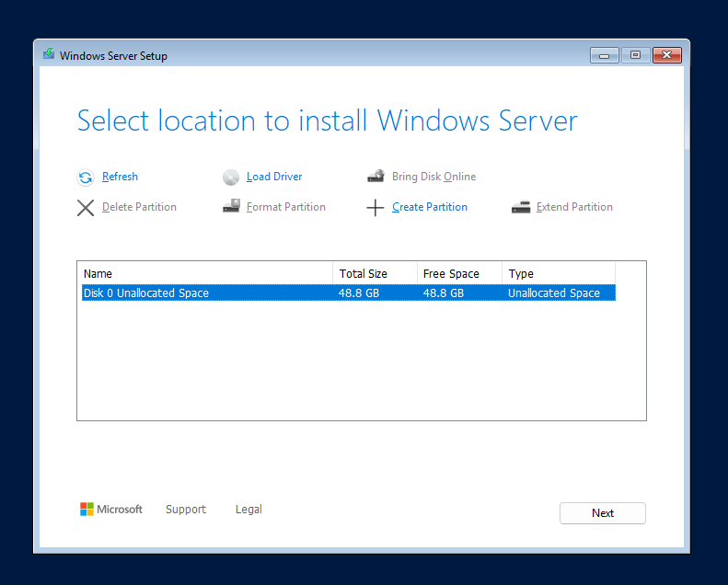Click the Format Partition label

point(286,207)
